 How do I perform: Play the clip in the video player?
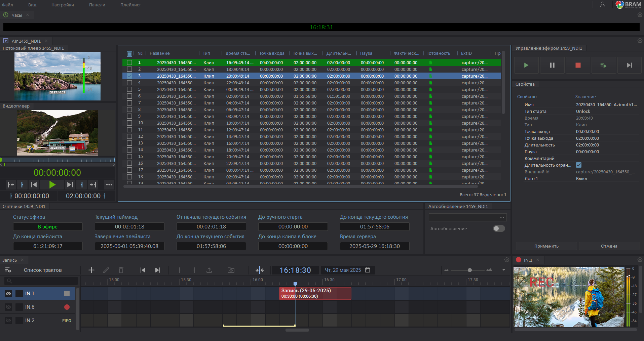(52, 184)
